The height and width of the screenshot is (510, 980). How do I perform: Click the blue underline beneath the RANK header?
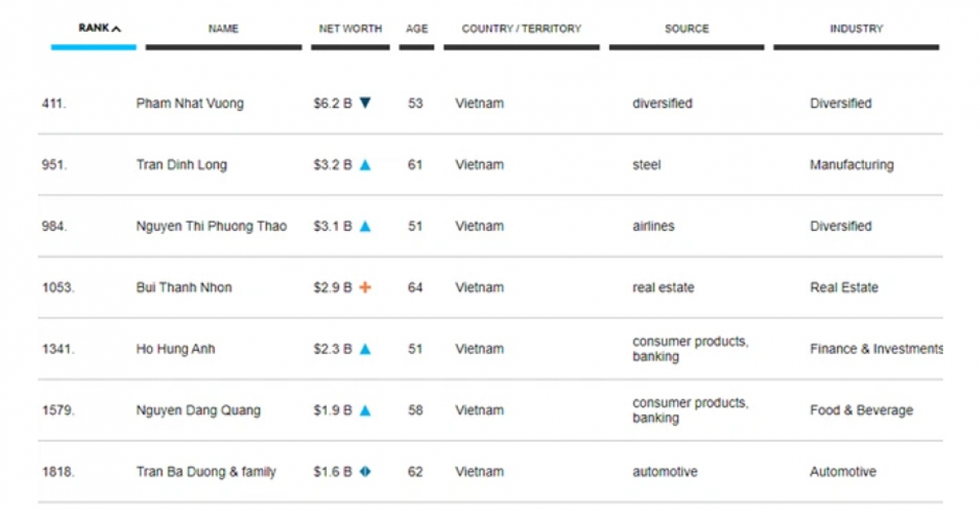[93, 47]
